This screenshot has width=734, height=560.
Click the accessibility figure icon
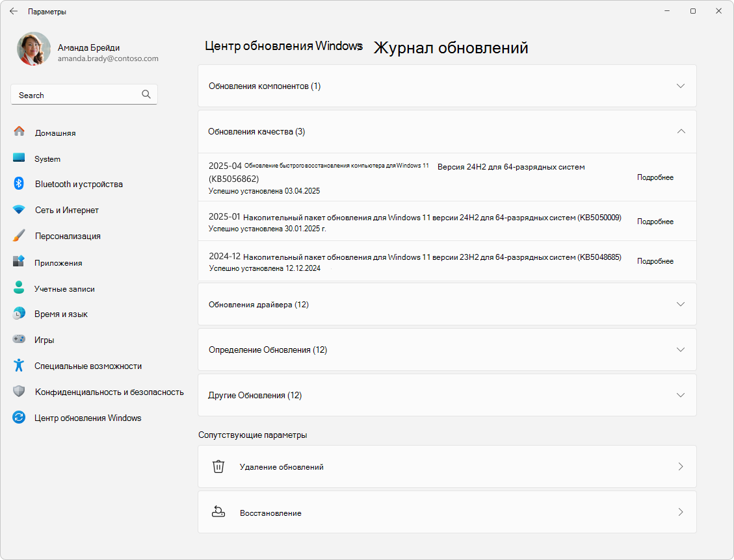click(x=19, y=365)
